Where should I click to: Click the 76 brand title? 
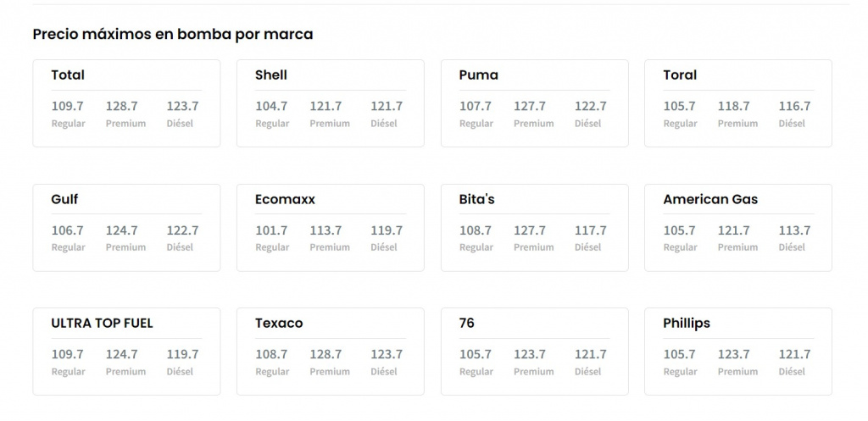click(x=467, y=323)
